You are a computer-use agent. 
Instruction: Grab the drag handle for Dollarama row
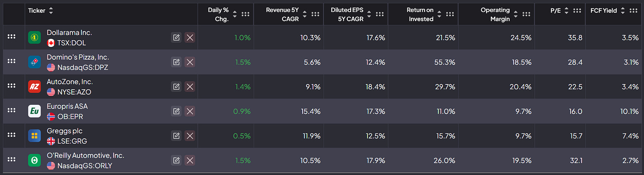pyautogui.click(x=12, y=38)
